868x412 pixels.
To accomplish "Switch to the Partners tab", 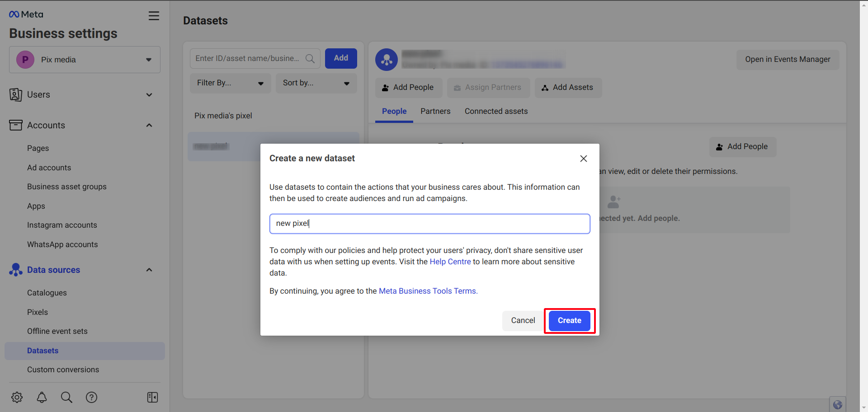I will [x=435, y=111].
